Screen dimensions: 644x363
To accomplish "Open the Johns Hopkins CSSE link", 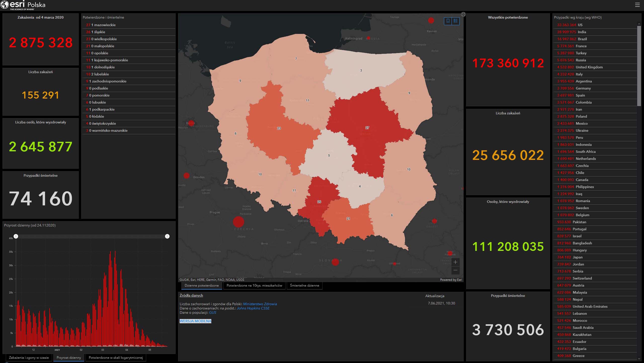I will [253, 308].
